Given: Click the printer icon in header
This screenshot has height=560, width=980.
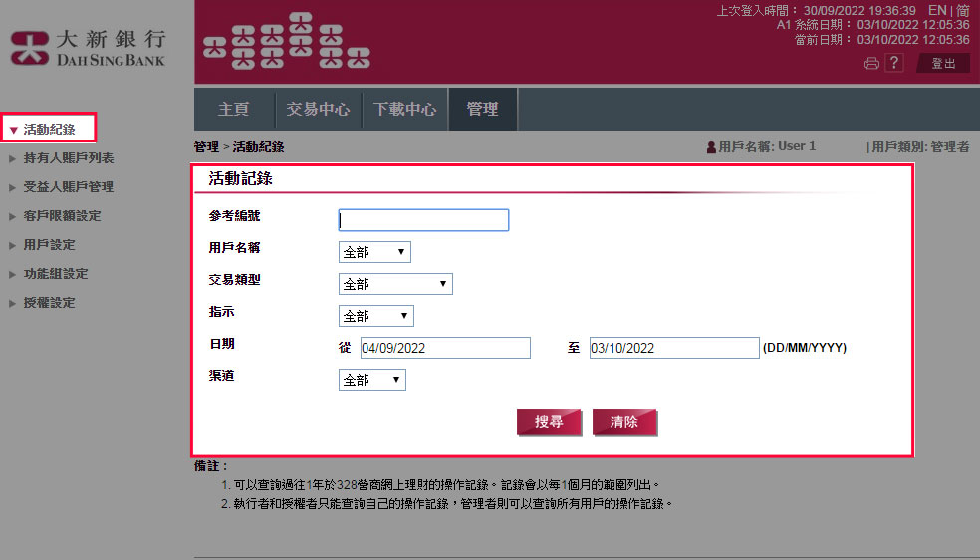Looking at the screenshot, I should [x=871, y=63].
